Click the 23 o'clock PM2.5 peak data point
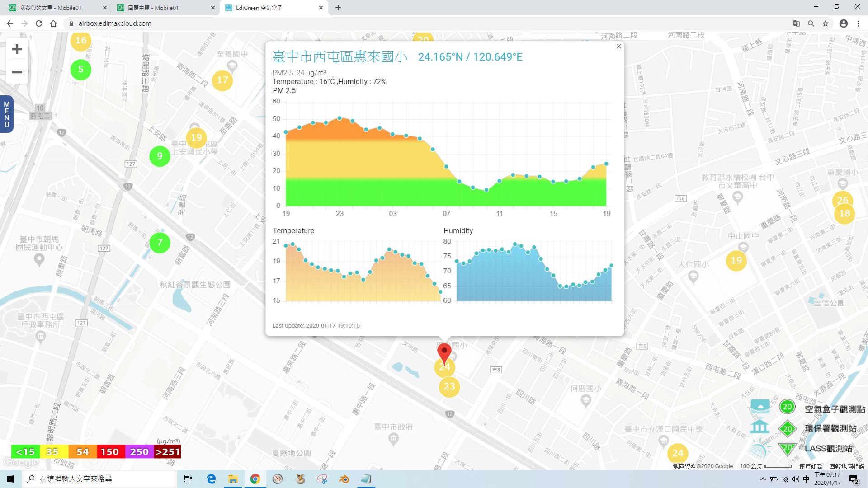868x488 pixels. [x=340, y=118]
